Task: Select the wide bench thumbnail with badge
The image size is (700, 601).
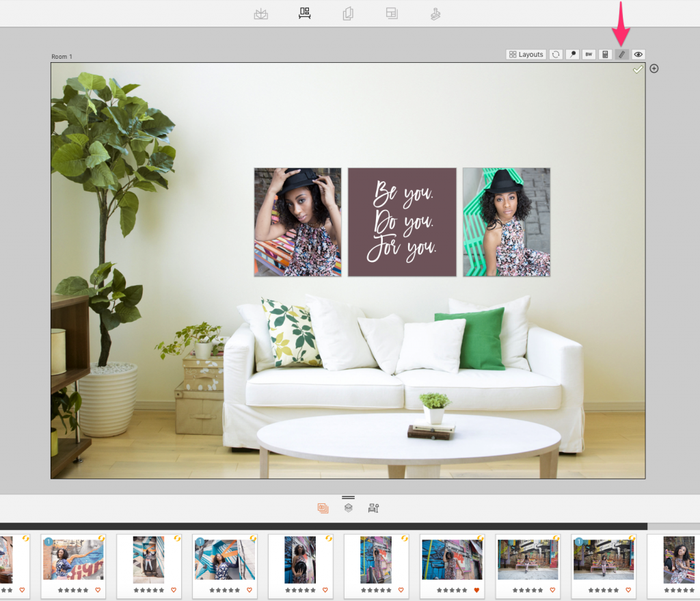Action: point(604,560)
